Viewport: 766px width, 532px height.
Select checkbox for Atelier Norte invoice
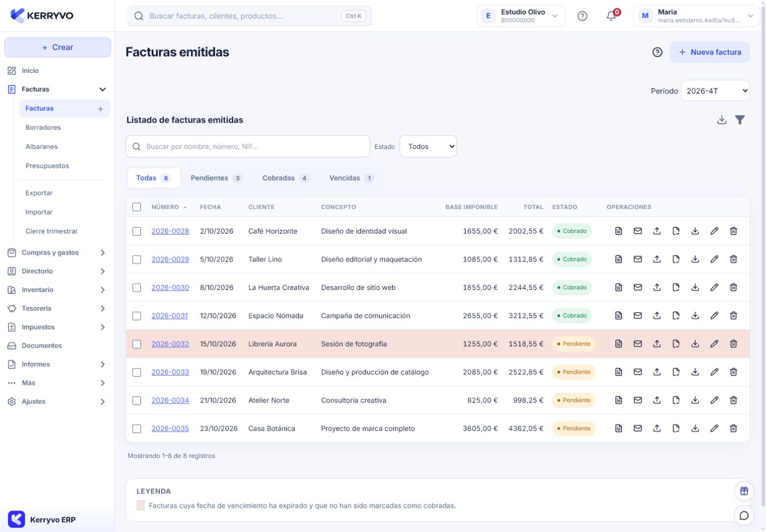pos(137,400)
